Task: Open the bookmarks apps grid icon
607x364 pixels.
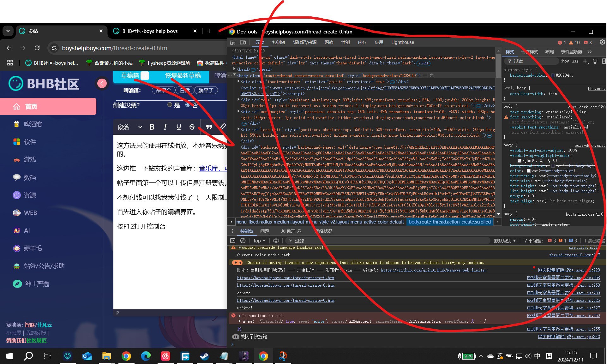Action: [x=10, y=63]
